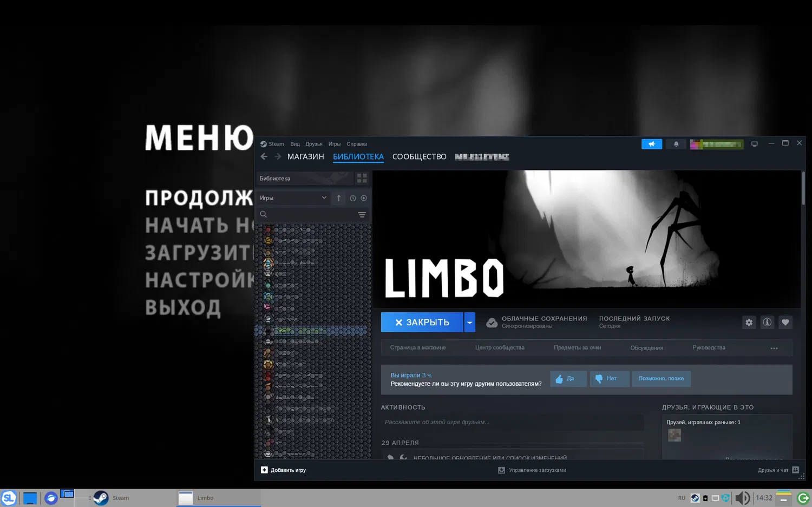Show LIMBO game info panel
This screenshot has width=812, height=507.
point(767,322)
